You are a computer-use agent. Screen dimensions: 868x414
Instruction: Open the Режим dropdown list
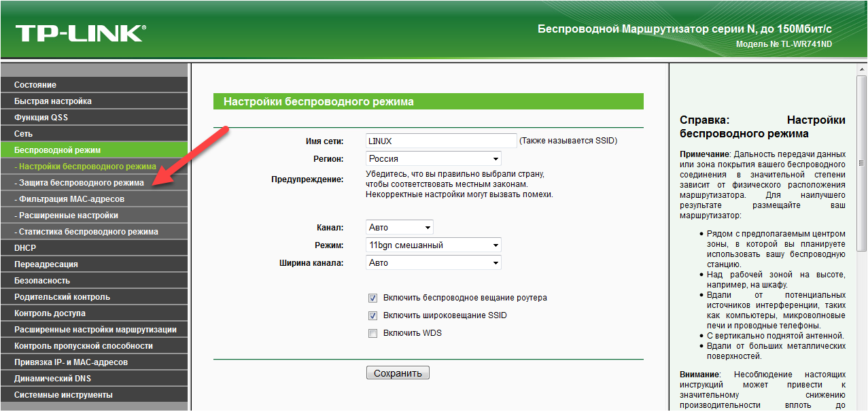433,245
